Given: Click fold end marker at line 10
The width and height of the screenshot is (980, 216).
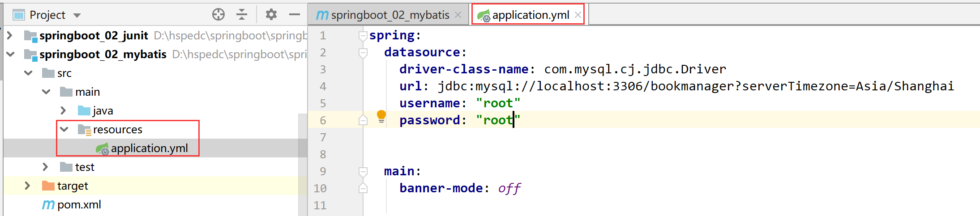Looking at the screenshot, I should (363, 188).
